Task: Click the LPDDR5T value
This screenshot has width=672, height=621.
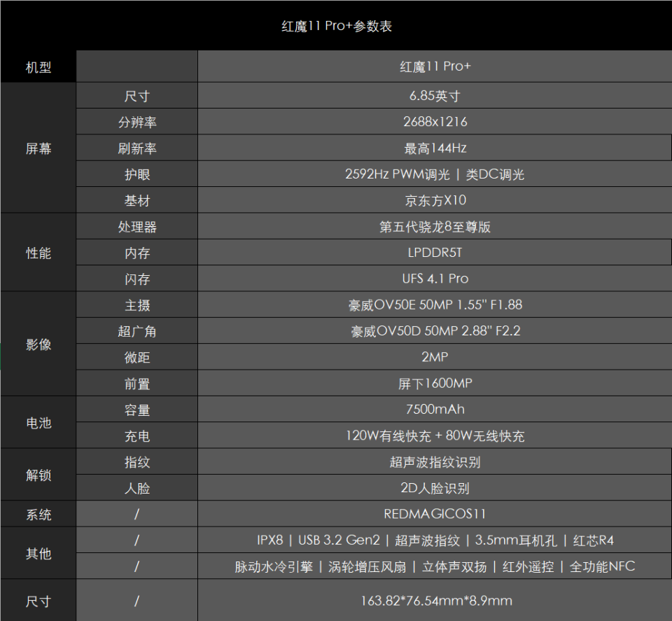Action: click(435, 253)
